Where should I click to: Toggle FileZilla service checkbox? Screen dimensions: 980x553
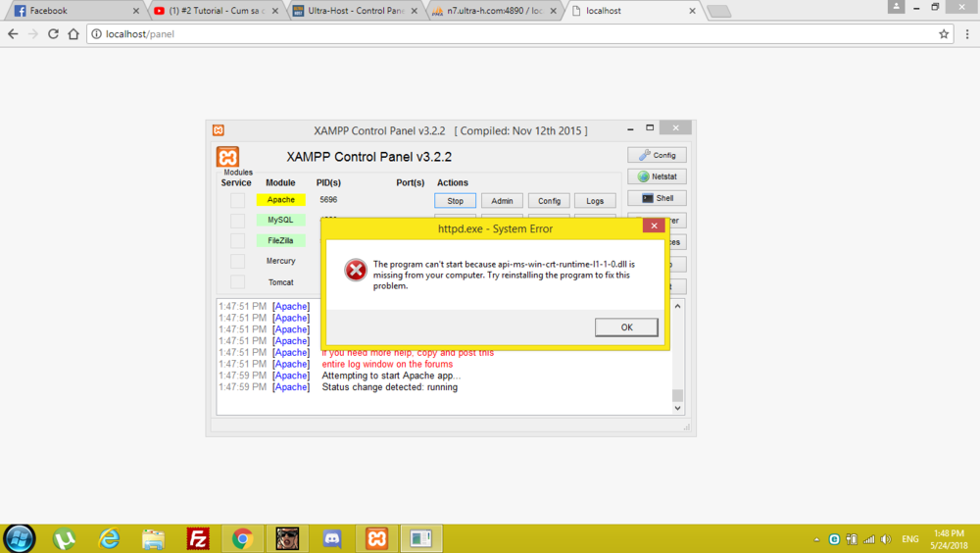click(x=237, y=241)
